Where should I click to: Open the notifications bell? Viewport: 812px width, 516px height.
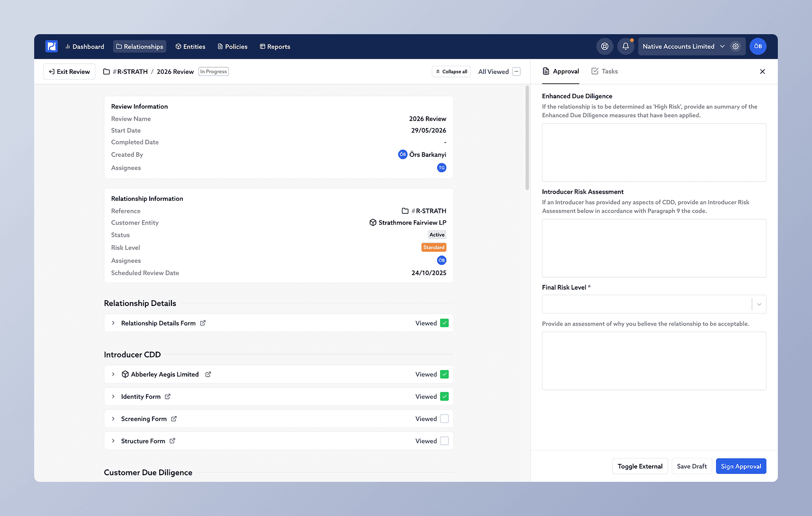coord(625,47)
